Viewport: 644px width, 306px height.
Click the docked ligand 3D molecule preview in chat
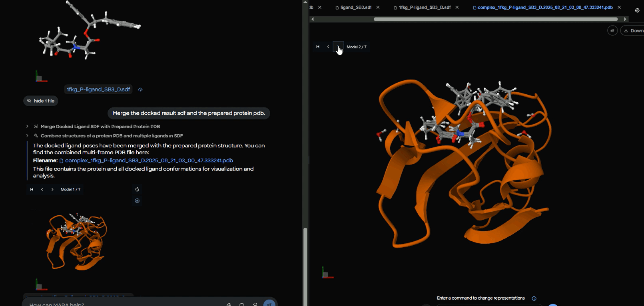click(x=90, y=31)
